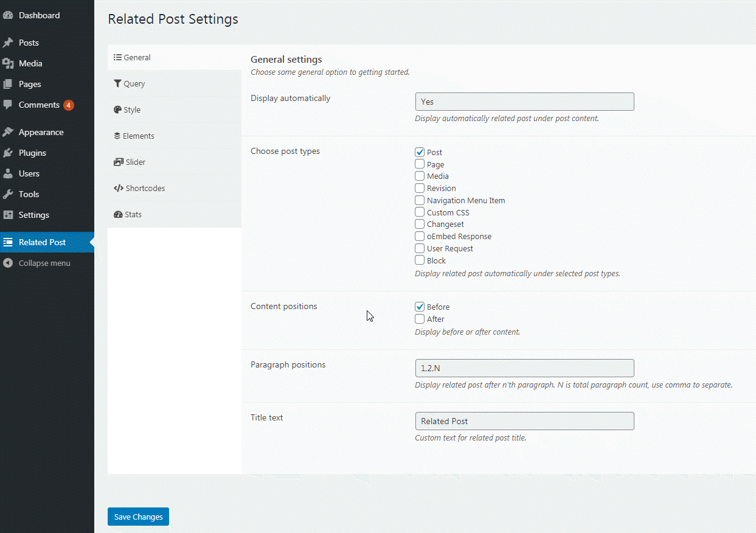Uncheck the Post post type checkbox
The width and height of the screenshot is (756, 533).
point(420,152)
